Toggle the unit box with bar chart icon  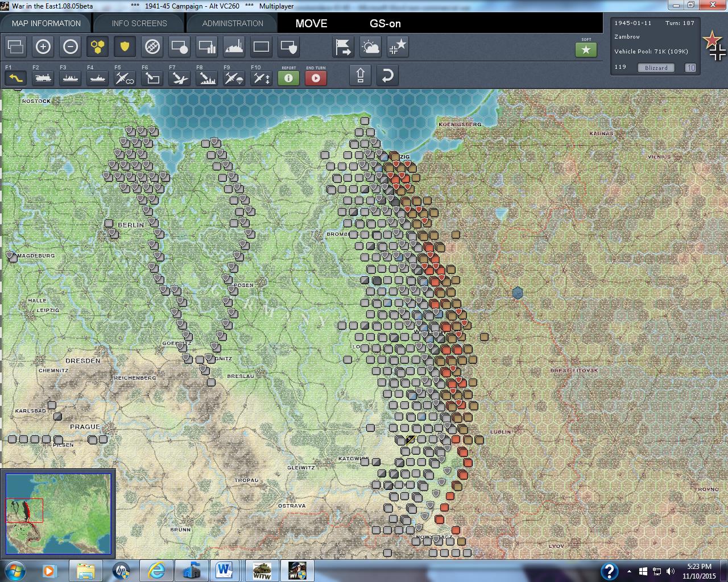(206, 47)
